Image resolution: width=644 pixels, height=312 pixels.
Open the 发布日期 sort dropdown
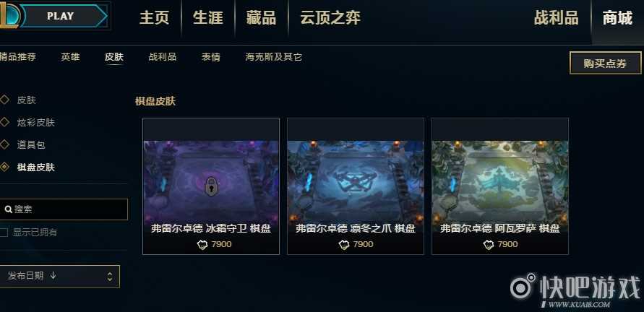point(59,277)
